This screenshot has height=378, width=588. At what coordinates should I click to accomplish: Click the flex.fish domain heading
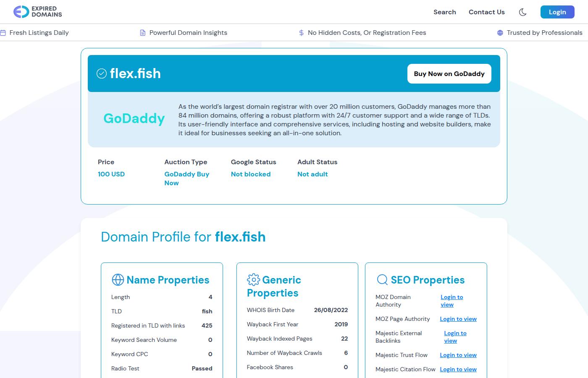tap(135, 73)
